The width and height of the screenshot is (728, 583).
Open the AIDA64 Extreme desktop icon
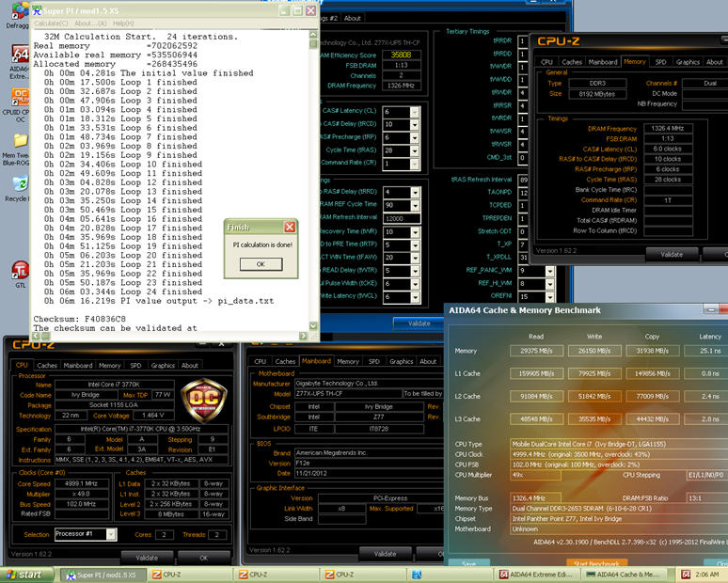18,53
